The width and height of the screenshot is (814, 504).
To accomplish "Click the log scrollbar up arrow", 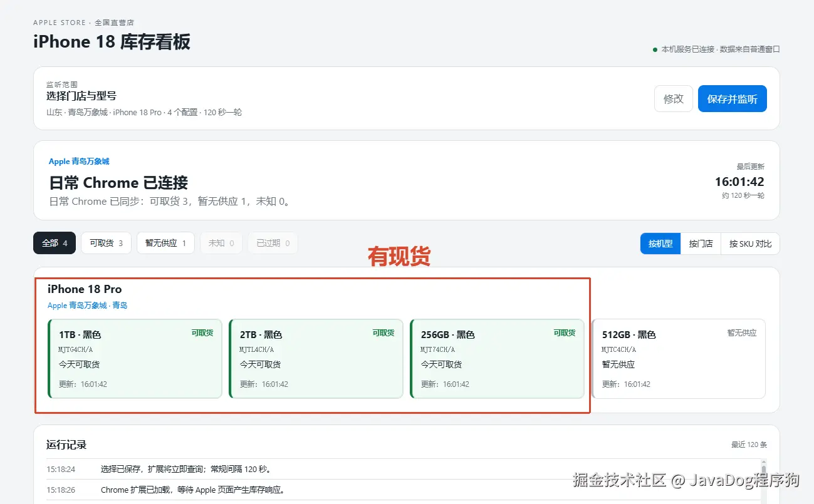I will click(x=763, y=462).
